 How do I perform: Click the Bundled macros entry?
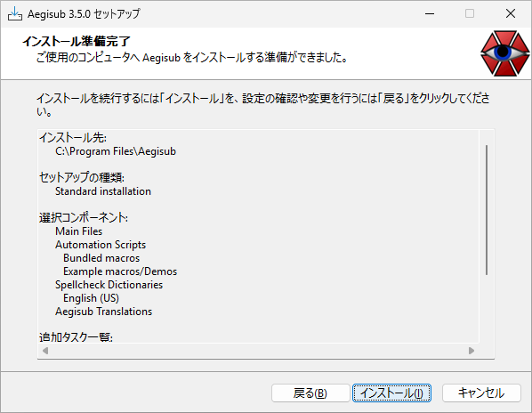pyautogui.click(x=101, y=258)
